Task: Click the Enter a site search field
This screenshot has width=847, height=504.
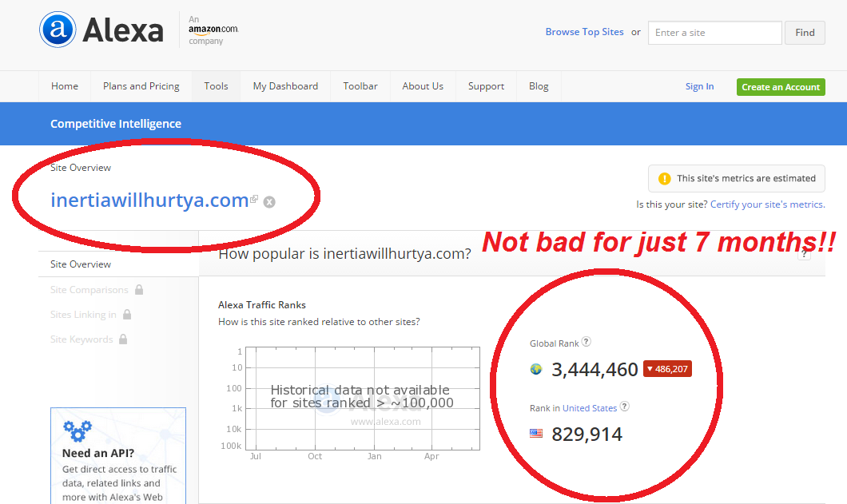Action: point(714,33)
